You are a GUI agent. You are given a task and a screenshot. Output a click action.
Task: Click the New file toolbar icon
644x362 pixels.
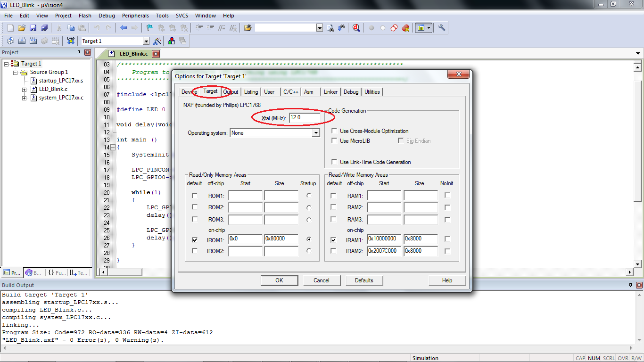(10, 28)
